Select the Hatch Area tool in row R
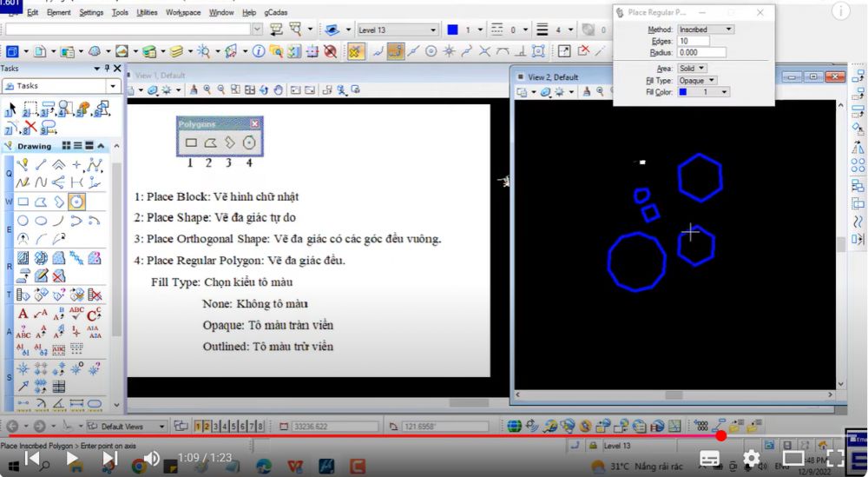 23,257
